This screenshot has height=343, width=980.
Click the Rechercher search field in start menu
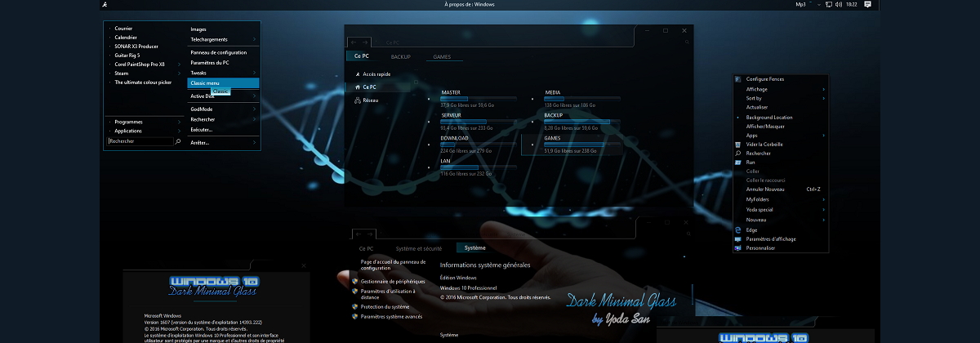pos(140,141)
